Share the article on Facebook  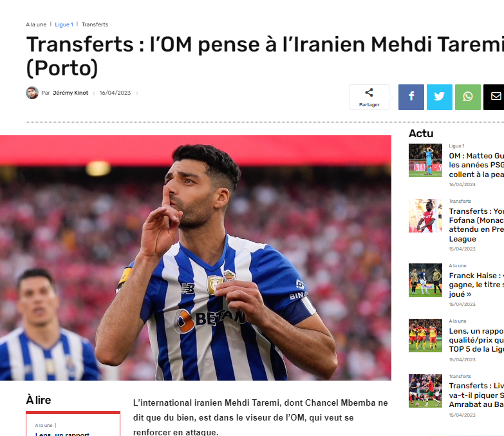[x=411, y=97]
